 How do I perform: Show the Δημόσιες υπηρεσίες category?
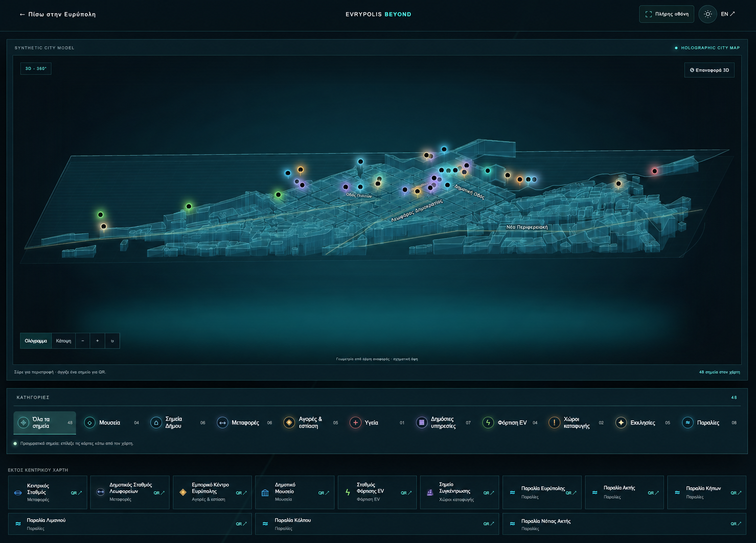443,422
